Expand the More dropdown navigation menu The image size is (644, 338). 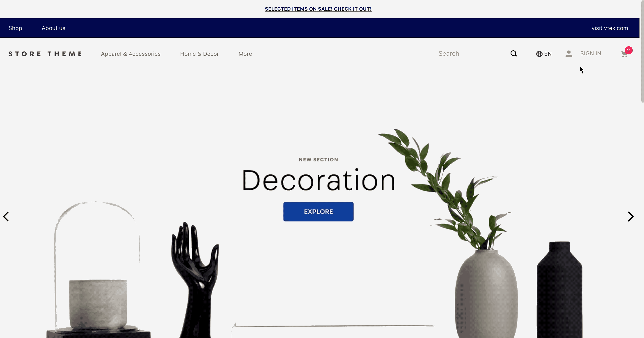(245, 54)
